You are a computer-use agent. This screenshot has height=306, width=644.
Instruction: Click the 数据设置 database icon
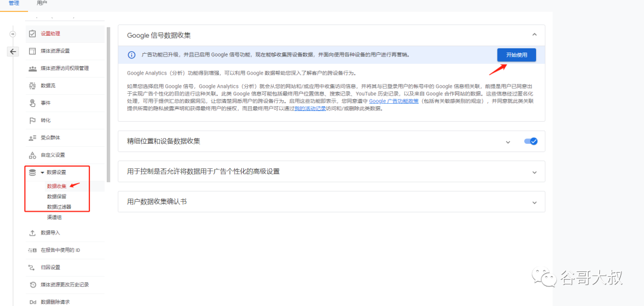click(32, 172)
